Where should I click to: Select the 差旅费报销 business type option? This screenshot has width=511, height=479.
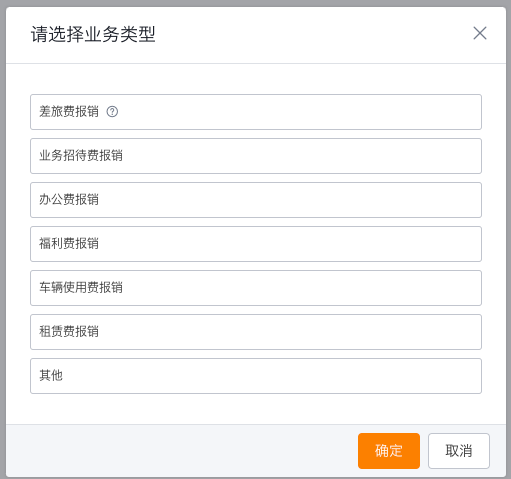tap(256, 112)
